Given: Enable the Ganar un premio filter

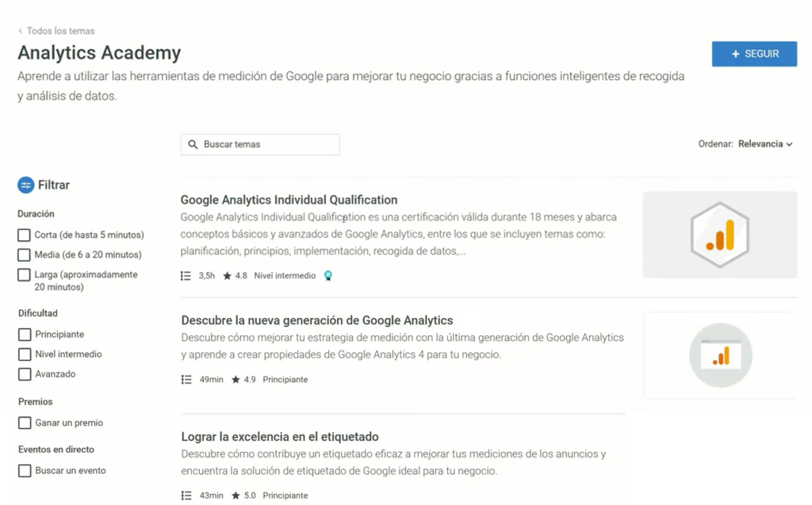Looking at the screenshot, I should [x=23, y=423].
